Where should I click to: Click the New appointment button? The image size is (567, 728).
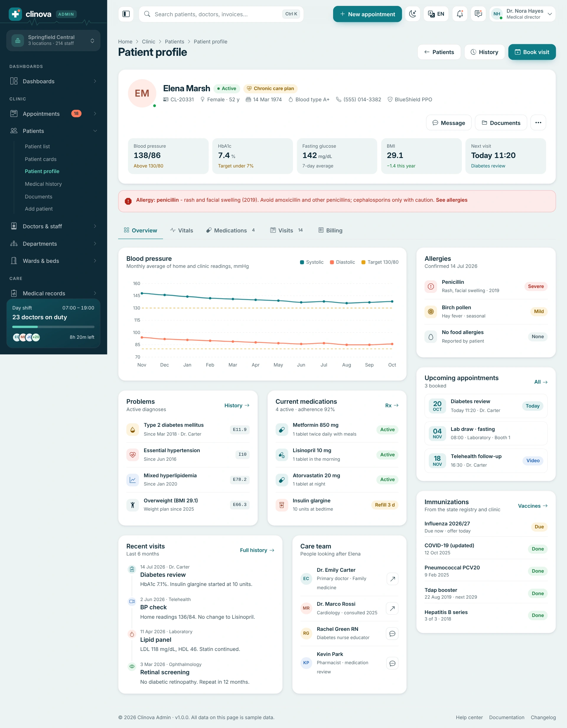coord(367,14)
